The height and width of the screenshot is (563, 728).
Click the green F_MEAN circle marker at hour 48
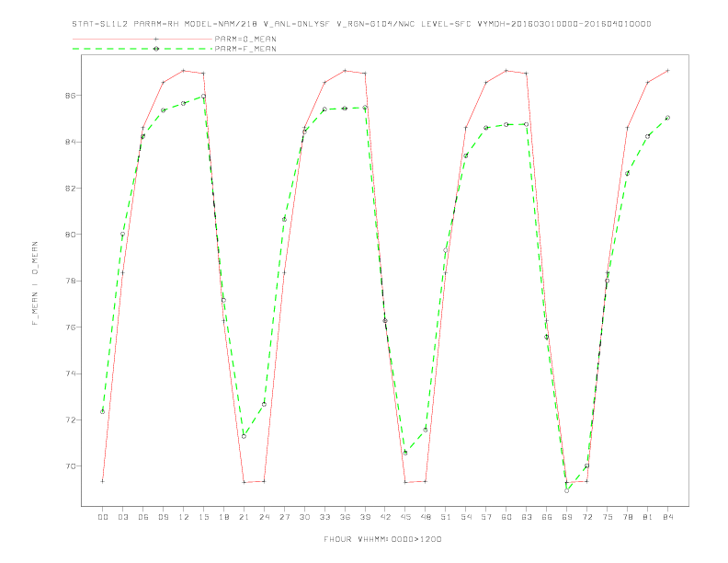(426, 430)
